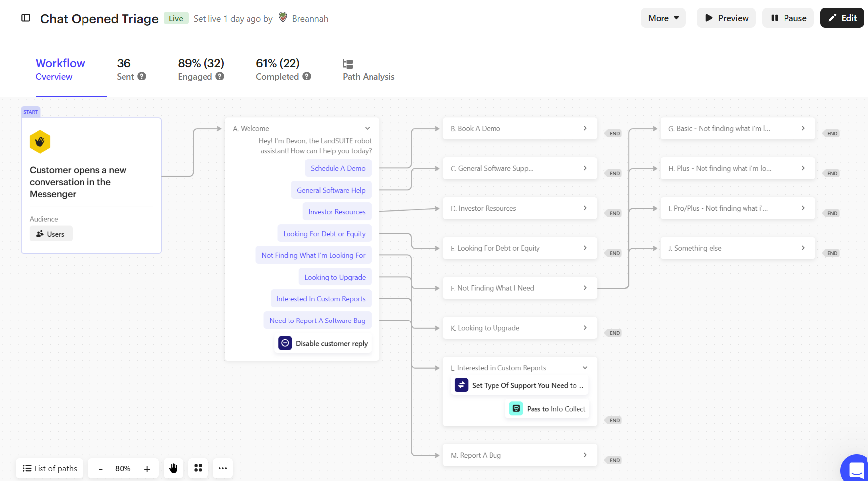
Task: Click the Edit button
Action: [842, 18]
